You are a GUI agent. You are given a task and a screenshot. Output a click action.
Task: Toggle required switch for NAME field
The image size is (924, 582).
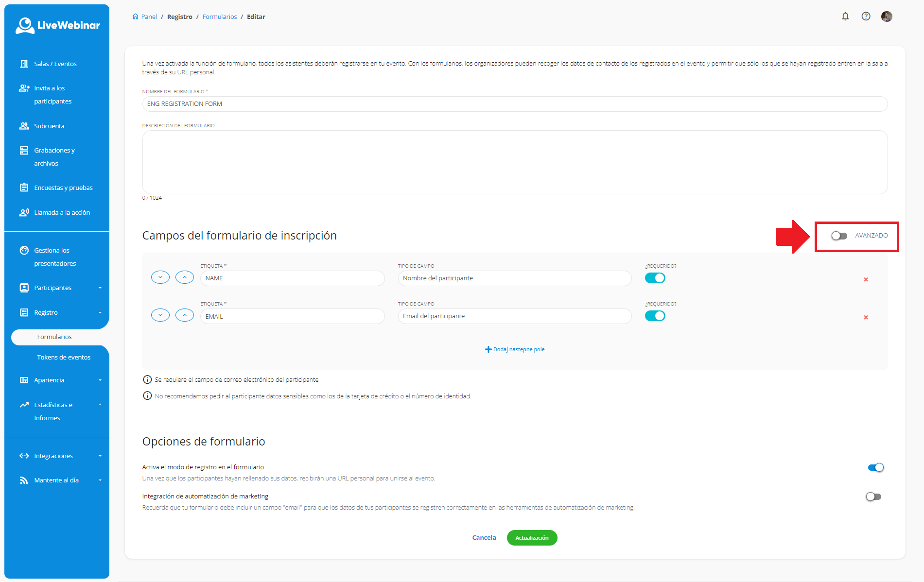click(x=655, y=278)
